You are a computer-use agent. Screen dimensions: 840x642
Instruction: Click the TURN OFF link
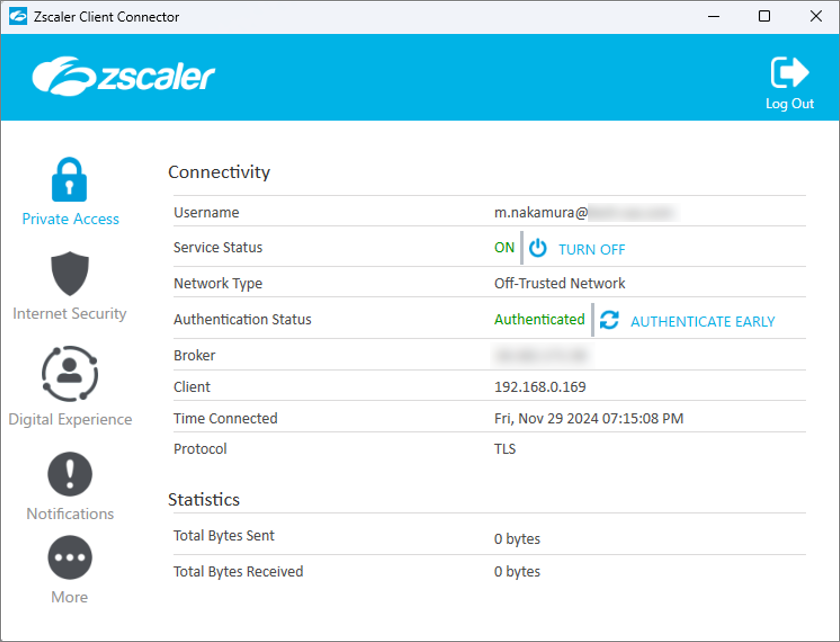point(592,249)
